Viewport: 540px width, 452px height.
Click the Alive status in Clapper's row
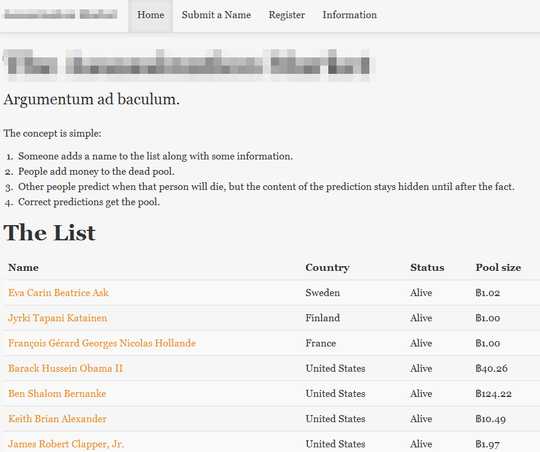point(421,444)
